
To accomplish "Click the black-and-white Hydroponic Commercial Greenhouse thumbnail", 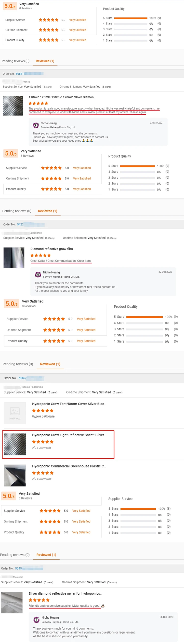I will (15, 475).
